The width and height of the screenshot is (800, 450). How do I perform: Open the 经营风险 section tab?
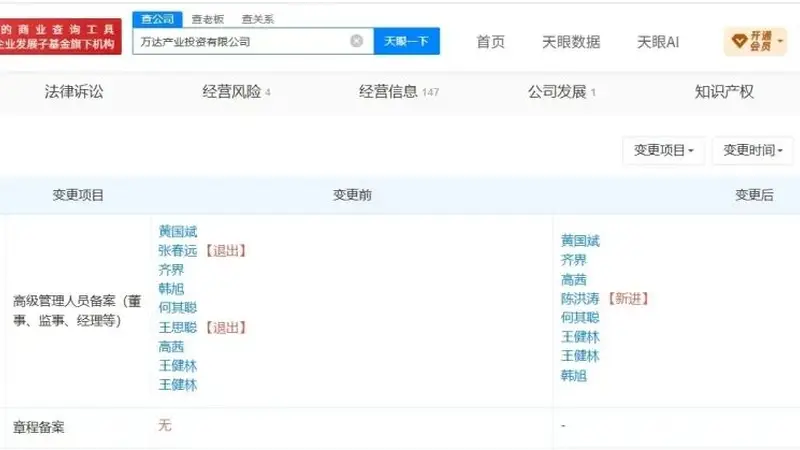(x=236, y=91)
